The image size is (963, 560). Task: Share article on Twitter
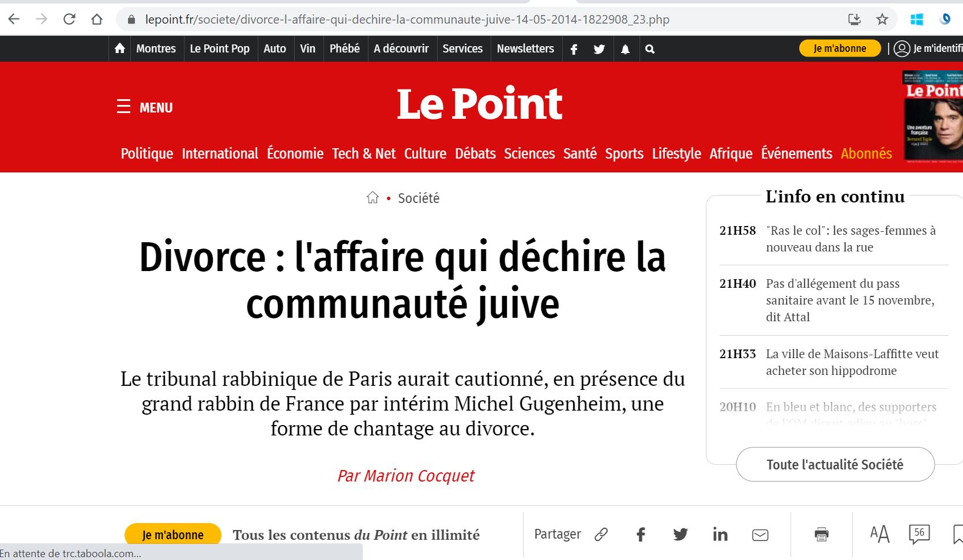coord(680,535)
